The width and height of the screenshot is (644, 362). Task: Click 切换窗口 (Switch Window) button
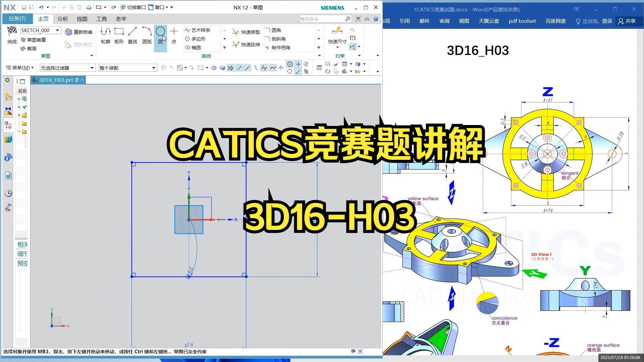tap(133, 7)
